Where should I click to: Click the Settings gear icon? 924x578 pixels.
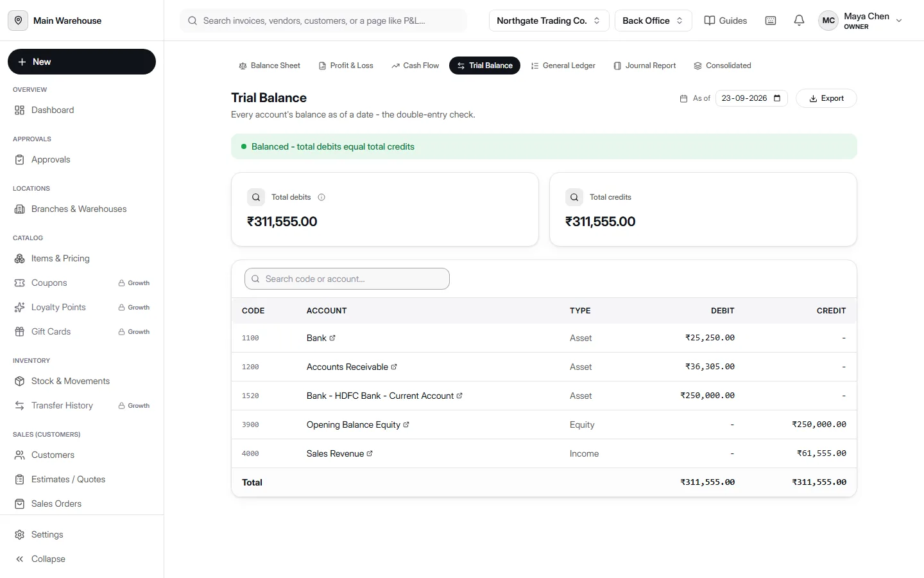pyautogui.click(x=20, y=534)
